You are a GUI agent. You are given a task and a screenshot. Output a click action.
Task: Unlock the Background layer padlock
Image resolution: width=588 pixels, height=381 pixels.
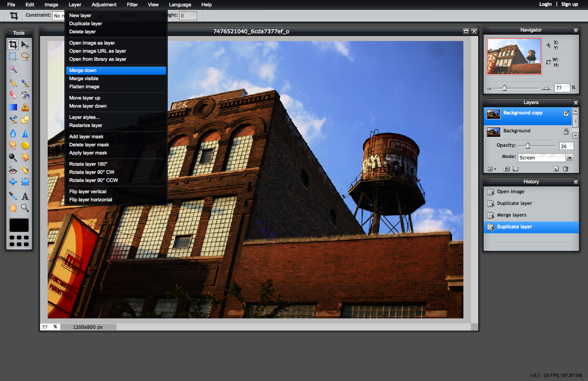(566, 132)
